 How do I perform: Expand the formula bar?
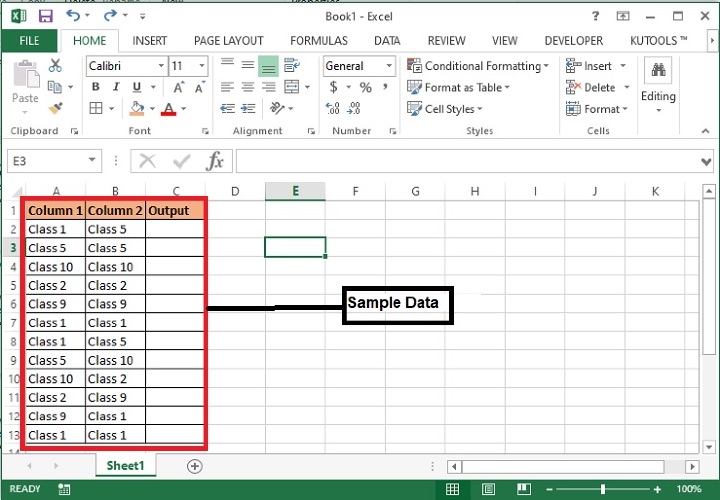[x=706, y=162]
